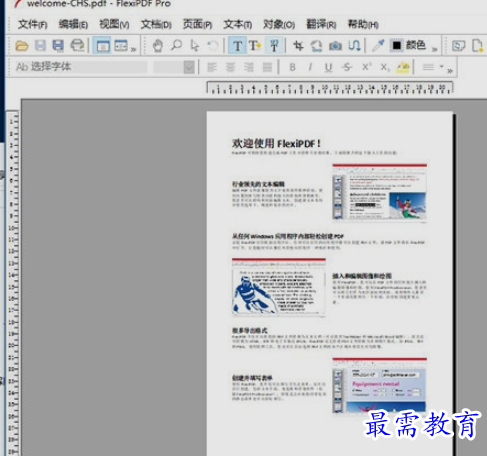The height and width of the screenshot is (456, 487).
Task: Open the 视图(V) menu
Action: (114, 24)
